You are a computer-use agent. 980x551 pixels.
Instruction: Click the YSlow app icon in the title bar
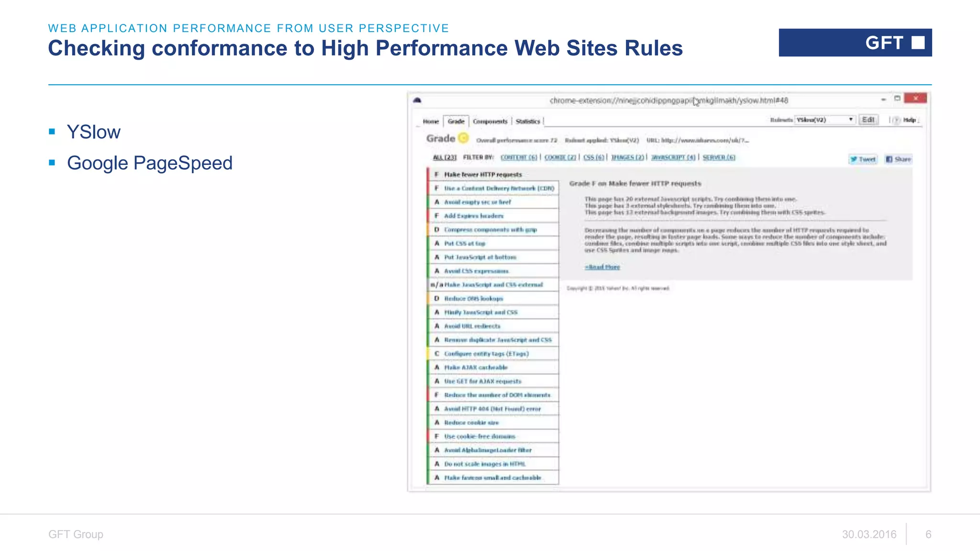click(x=417, y=100)
